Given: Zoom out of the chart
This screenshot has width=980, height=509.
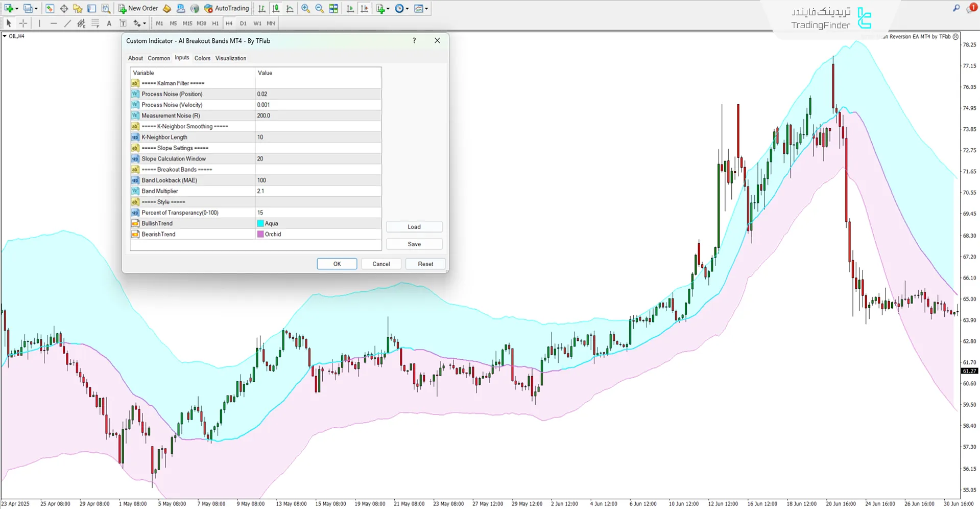Looking at the screenshot, I should [x=319, y=8].
